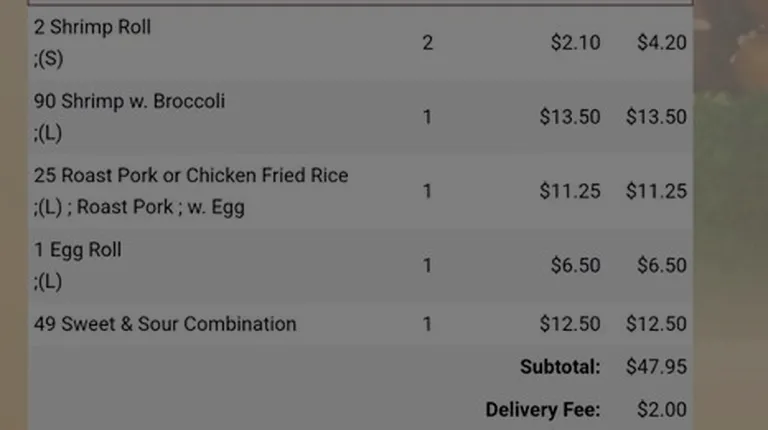Image resolution: width=768 pixels, height=430 pixels.
Task: Click the $6.50 Egg Roll line total
Action: 662,265
